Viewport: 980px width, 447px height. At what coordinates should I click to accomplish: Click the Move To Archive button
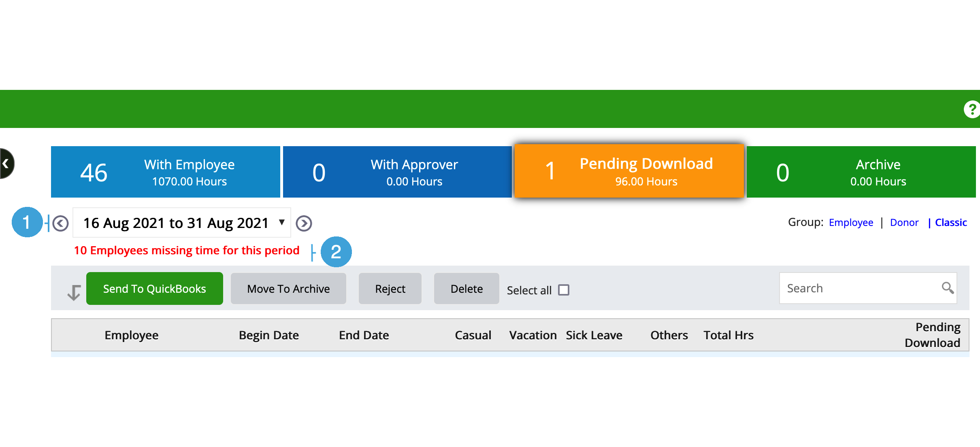click(288, 288)
